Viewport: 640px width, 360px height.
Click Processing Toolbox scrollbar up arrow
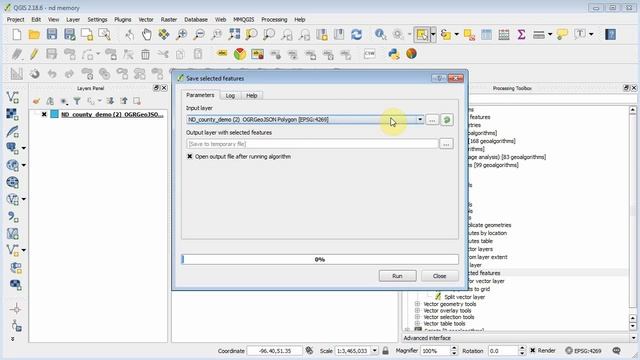pos(633,110)
